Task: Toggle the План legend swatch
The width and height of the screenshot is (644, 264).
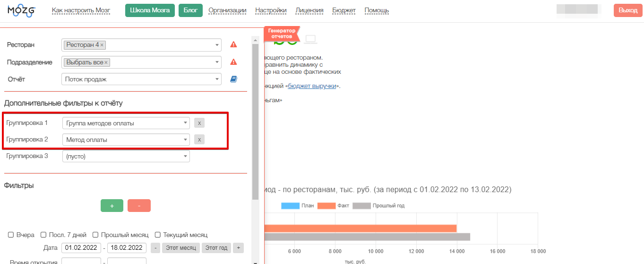Action: (290, 206)
